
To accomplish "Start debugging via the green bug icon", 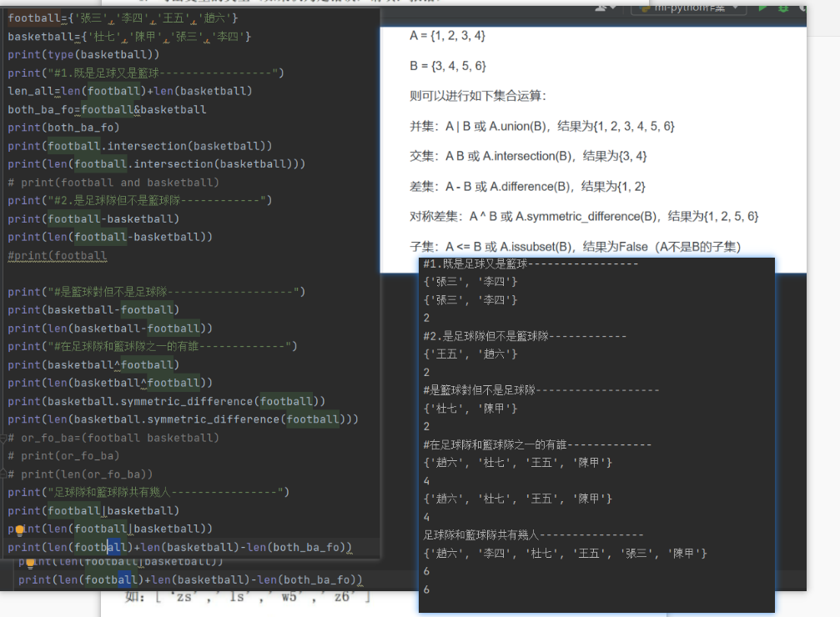I will pos(782,7).
